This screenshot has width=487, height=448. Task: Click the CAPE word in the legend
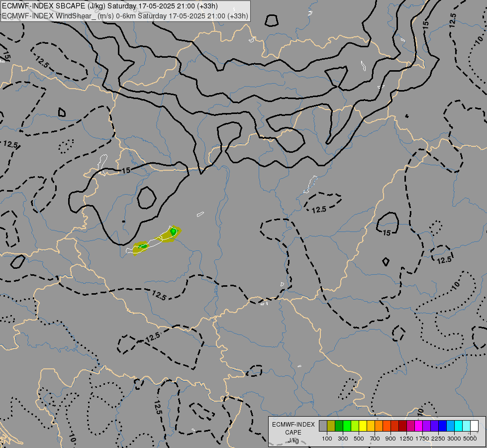(293, 433)
